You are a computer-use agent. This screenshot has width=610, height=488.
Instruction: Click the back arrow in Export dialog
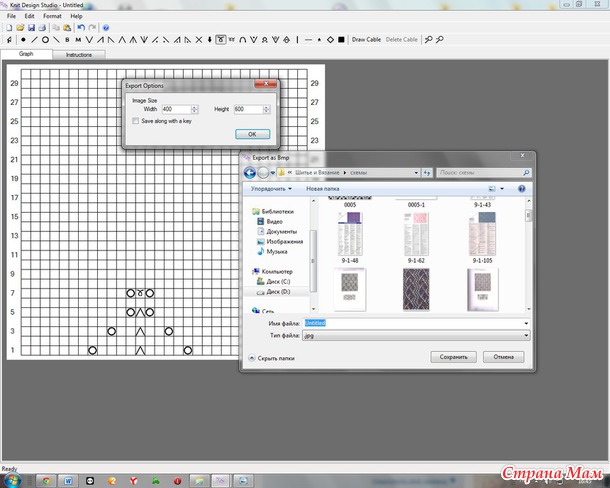(x=250, y=172)
